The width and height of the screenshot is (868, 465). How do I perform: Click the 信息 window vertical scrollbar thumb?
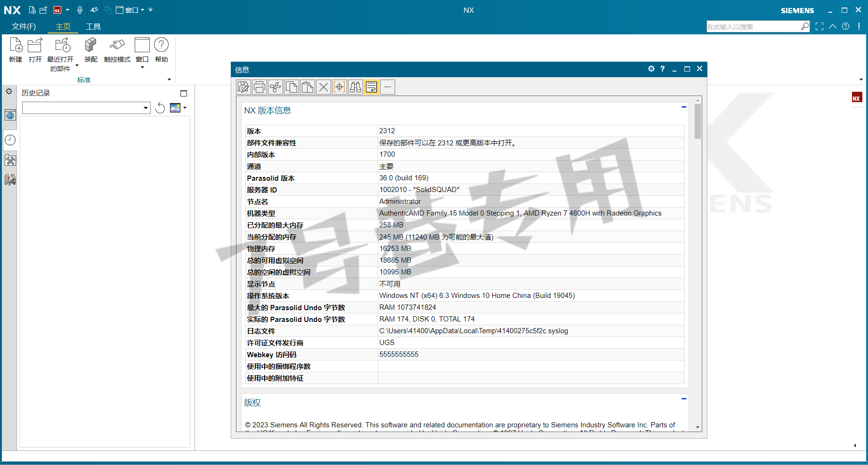click(x=698, y=121)
